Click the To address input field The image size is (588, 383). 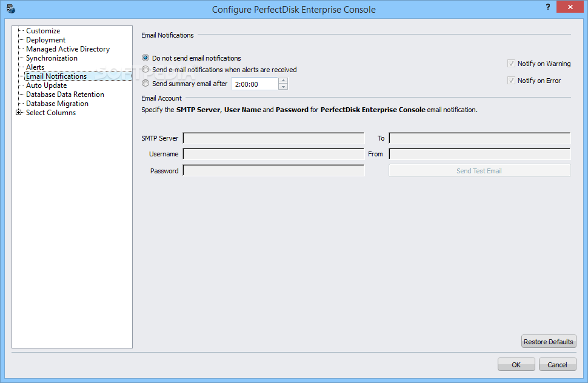coord(479,138)
